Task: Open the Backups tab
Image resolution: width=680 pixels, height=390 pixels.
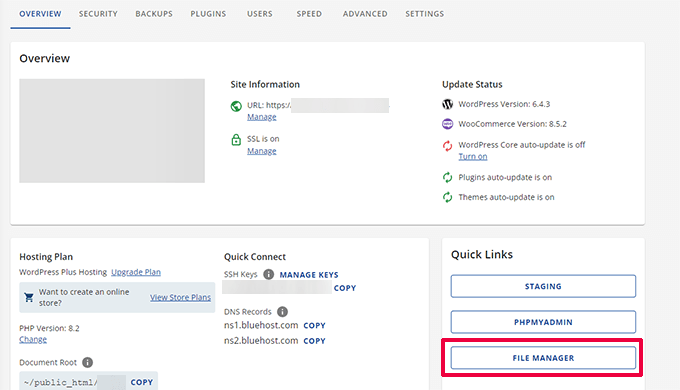Action: [154, 14]
